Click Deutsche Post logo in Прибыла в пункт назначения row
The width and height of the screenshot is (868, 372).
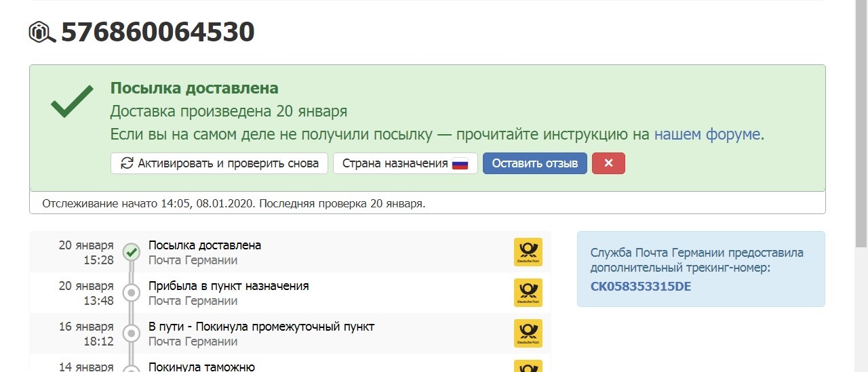(x=528, y=293)
